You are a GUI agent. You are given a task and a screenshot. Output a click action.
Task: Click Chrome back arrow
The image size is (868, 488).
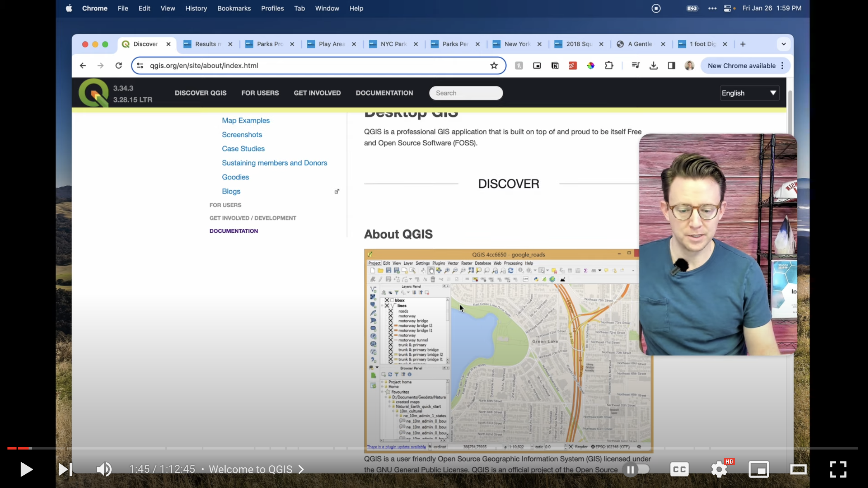(83, 65)
